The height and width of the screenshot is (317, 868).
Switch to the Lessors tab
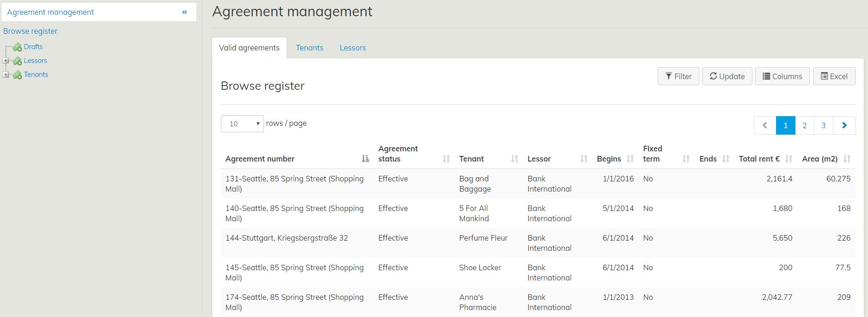[x=353, y=48]
